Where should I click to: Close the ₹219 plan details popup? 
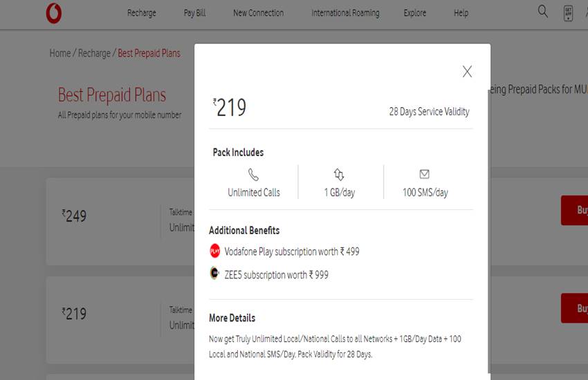(467, 72)
